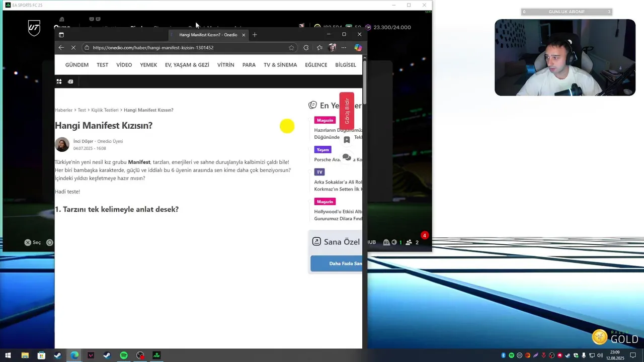Switch to the Hangi Manifest Kızısın tab
Image resolution: width=644 pixels, height=362 pixels.
pos(208,35)
